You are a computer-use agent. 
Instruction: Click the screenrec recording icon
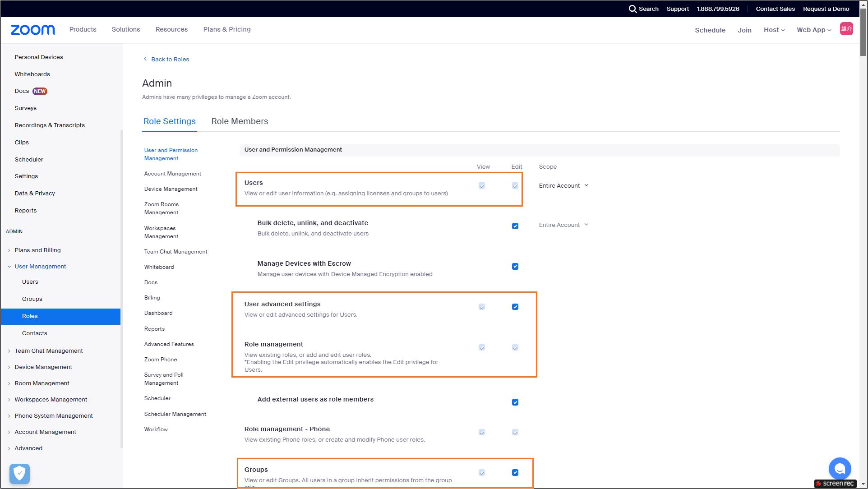click(x=818, y=484)
